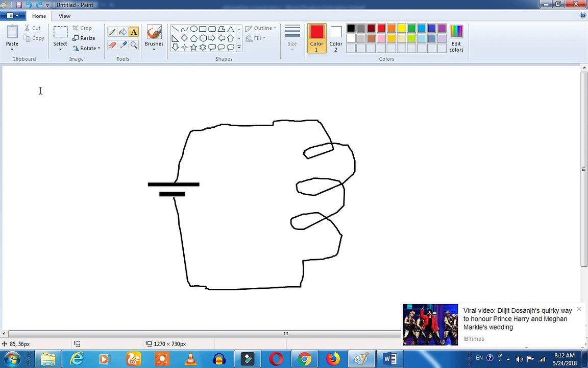588x368 pixels.
Task: Choose the Five-point star shape
Action: click(x=193, y=47)
